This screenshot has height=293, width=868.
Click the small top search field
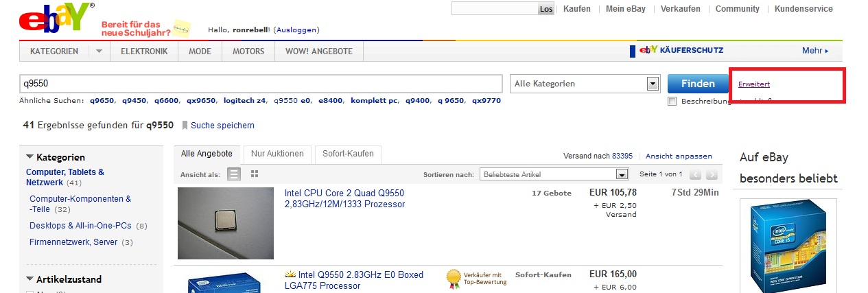495,9
